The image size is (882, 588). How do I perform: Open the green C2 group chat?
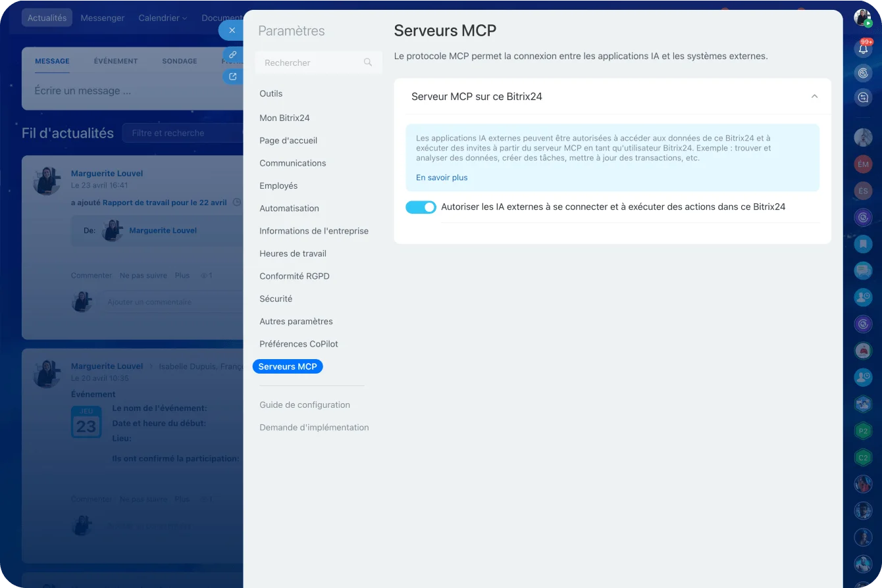(864, 457)
